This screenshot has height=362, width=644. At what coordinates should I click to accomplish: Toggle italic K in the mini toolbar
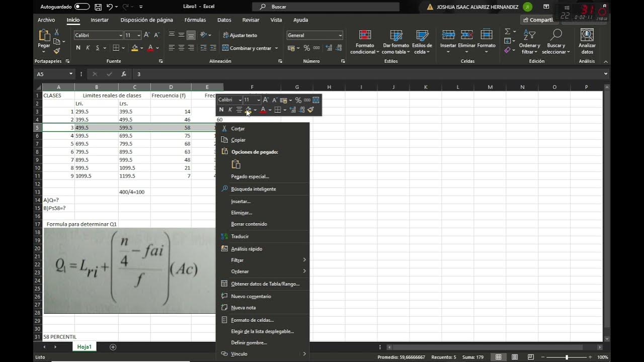coord(230,110)
